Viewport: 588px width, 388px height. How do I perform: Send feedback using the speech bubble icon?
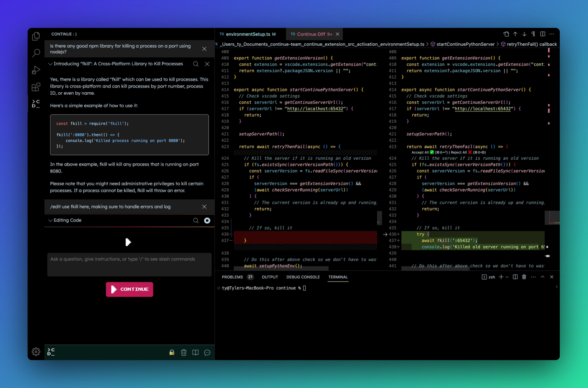pos(207,352)
